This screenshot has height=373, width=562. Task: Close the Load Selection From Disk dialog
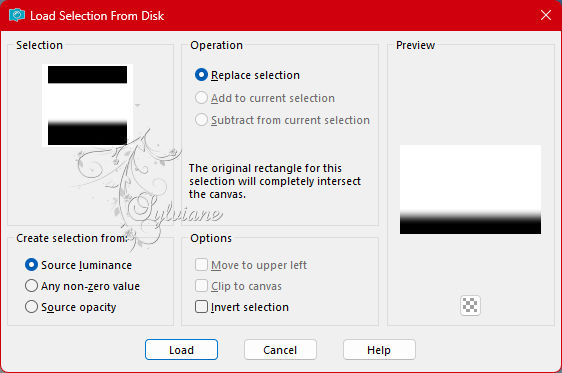pos(546,15)
